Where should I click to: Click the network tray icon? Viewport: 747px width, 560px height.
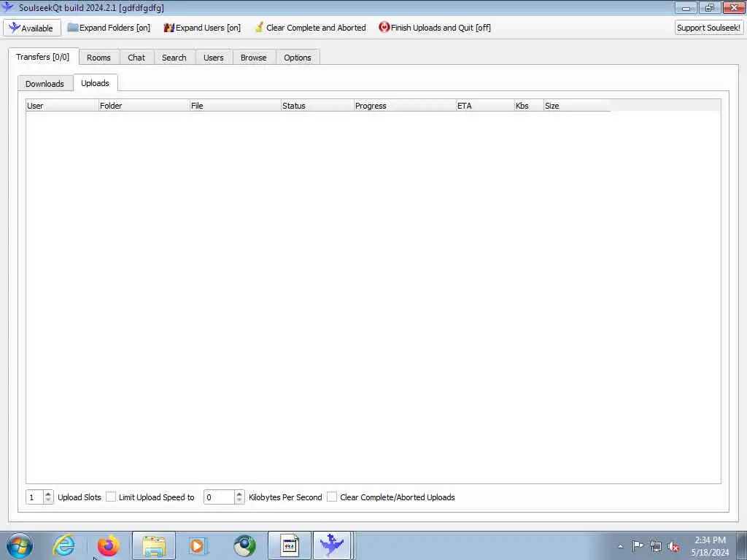[x=656, y=546]
